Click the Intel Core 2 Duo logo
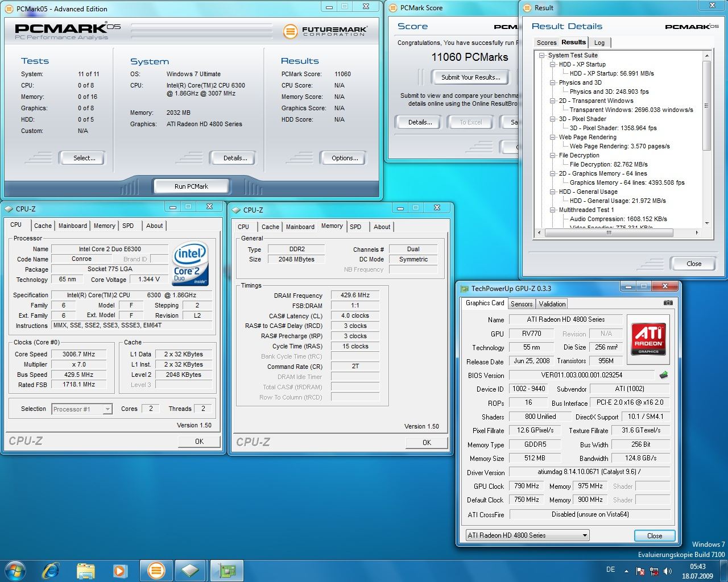Screen dimensions: 728x582 (191, 264)
